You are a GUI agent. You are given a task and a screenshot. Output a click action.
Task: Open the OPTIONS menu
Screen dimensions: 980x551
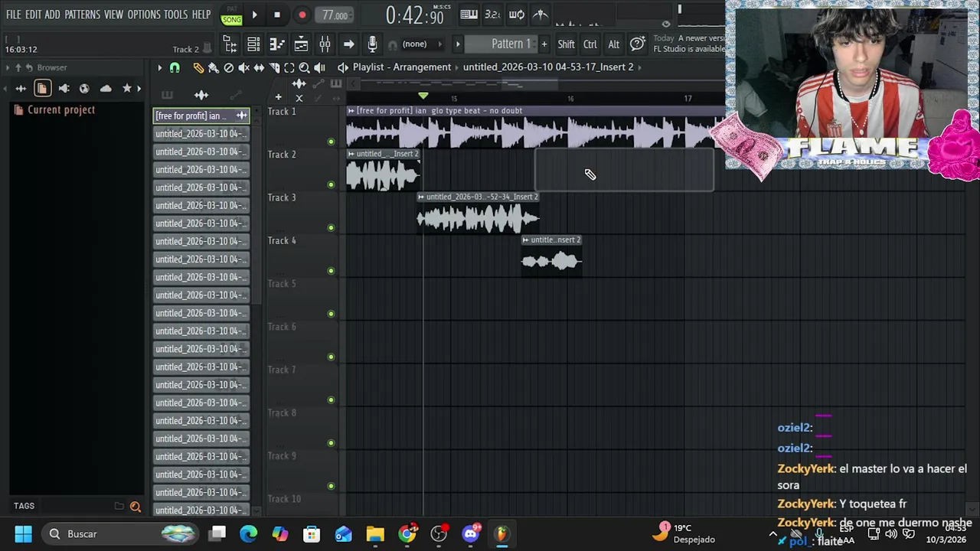click(144, 15)
